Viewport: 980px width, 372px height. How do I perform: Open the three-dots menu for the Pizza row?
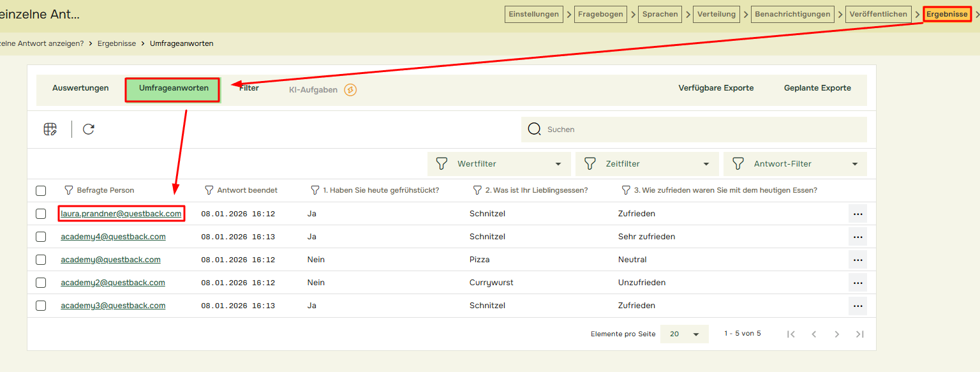[x=857, y=260]
